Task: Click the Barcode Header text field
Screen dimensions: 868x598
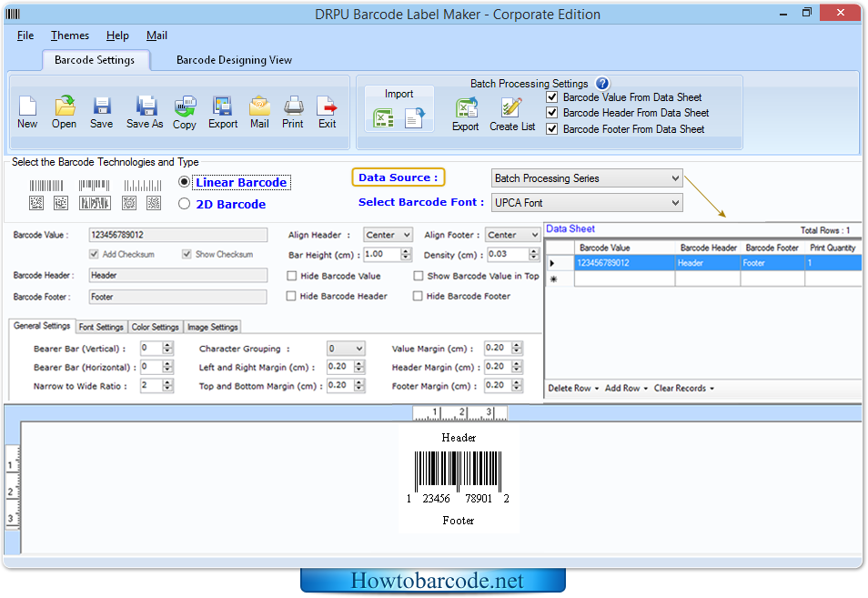Action: 177,275
